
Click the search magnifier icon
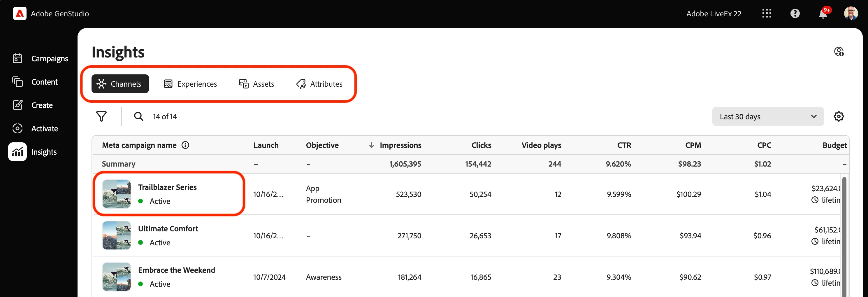138,116
